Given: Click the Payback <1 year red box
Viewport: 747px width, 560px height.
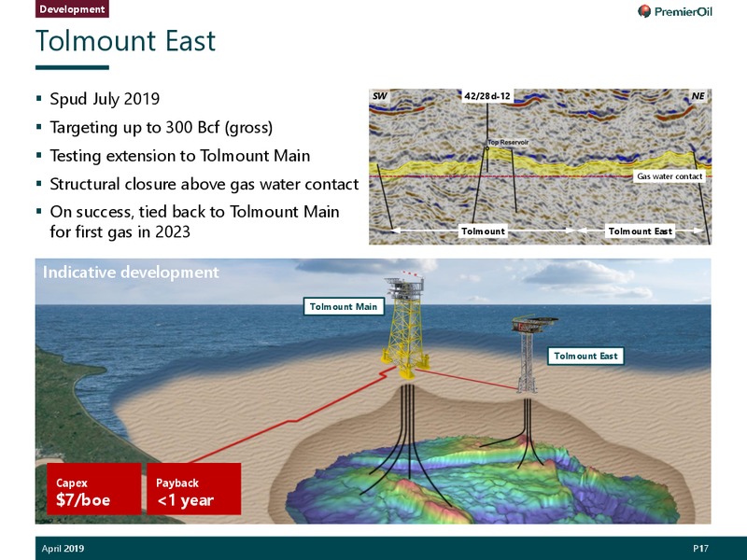Looking at the screenshot, I should click(x=194, y=489).
